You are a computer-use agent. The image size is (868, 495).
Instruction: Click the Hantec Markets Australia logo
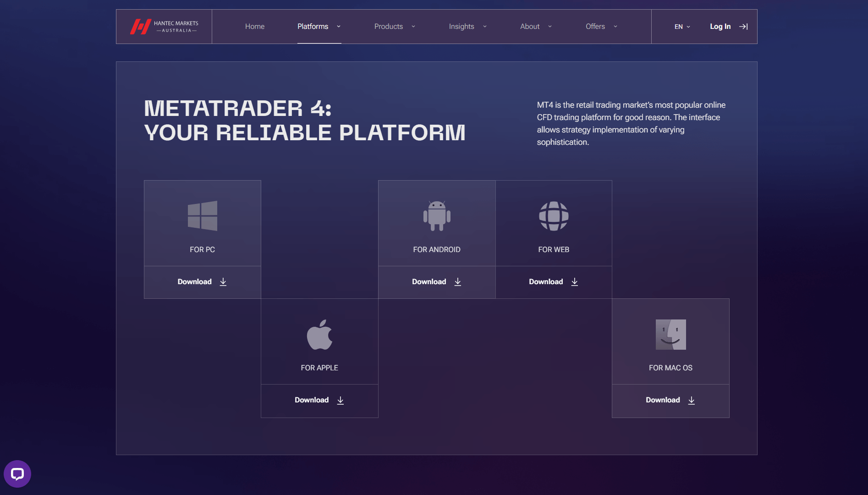(x=164, y=27)
